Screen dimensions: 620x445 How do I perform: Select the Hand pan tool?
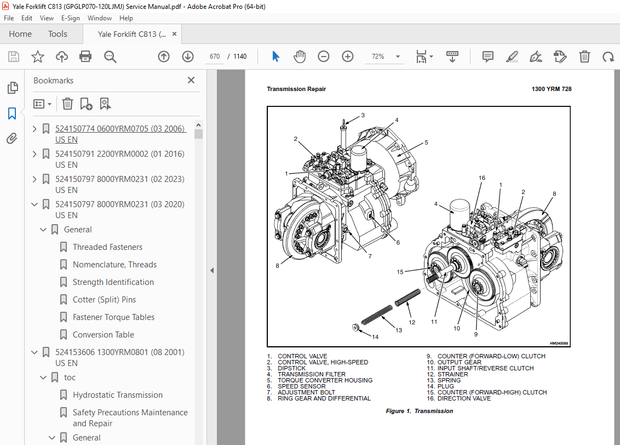tap(299, 57)
